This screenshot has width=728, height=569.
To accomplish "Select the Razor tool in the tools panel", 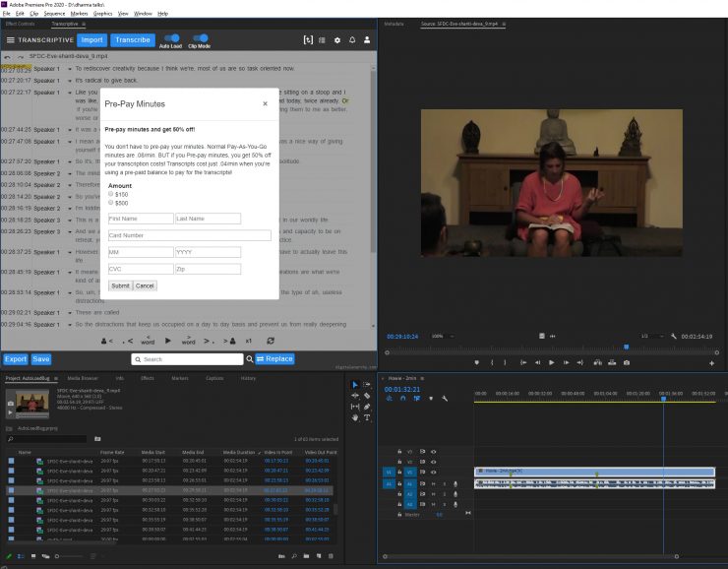I will click(x=366, y=396).
